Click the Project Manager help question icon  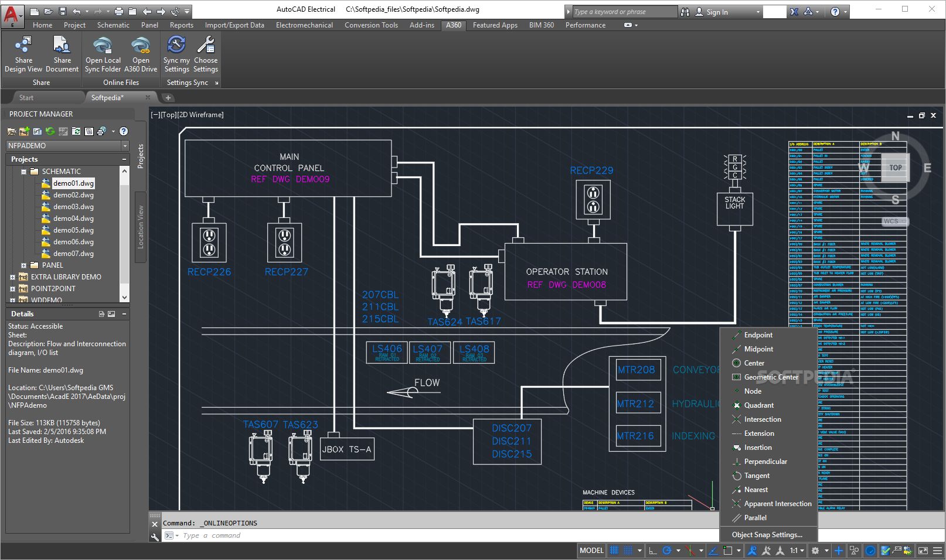pos(124,131)
